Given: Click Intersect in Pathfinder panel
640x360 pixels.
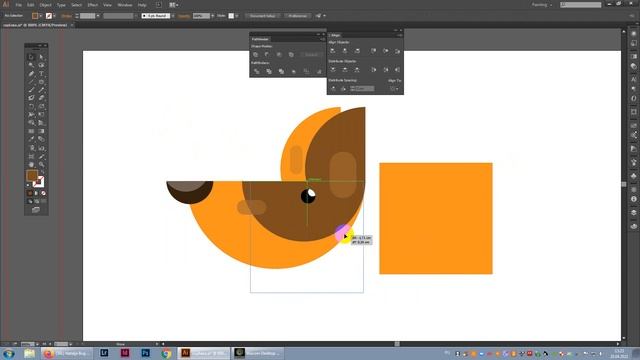Looking at the screenshot, I should pyautogui.click(x=279, y=55).
